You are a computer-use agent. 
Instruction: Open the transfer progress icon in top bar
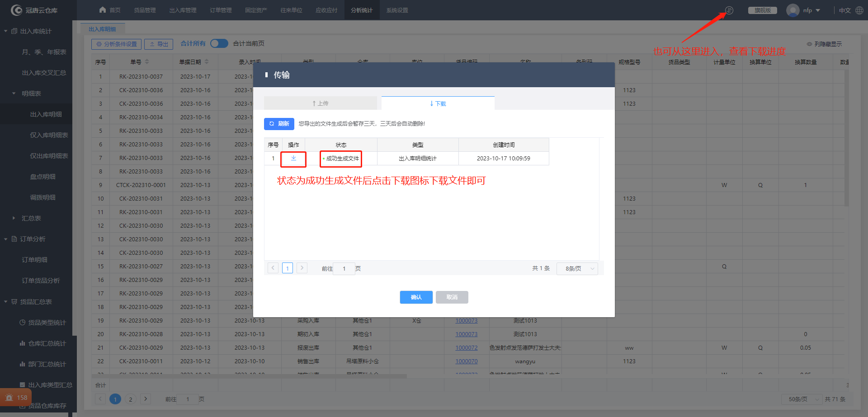[729, 10]
